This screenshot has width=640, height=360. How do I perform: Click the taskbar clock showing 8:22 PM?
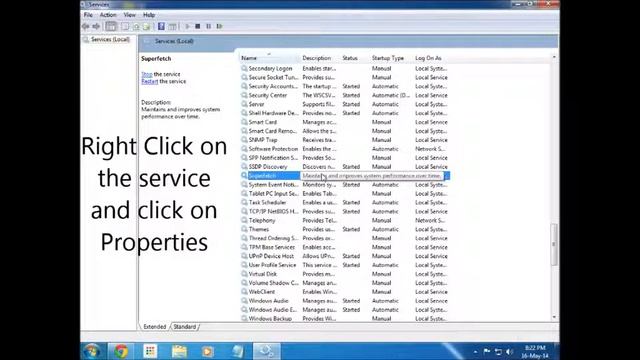[x=535, y=352]
